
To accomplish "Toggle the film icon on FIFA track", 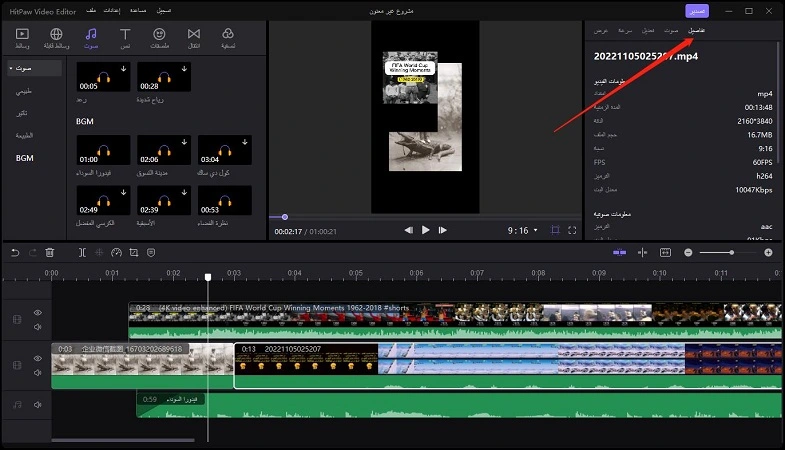I will [x=17, y=319].
